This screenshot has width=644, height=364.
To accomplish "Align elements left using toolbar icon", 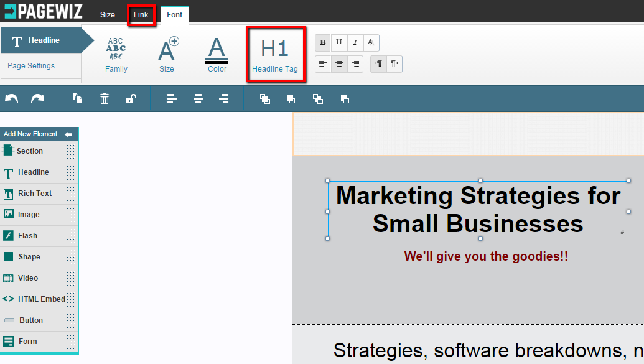I will tap(171, 98).
